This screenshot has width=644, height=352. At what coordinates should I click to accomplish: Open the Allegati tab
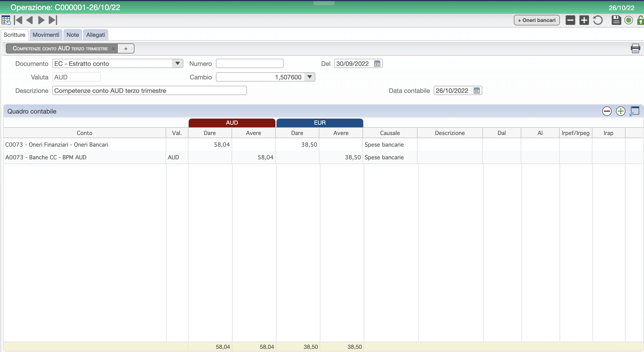96,35
